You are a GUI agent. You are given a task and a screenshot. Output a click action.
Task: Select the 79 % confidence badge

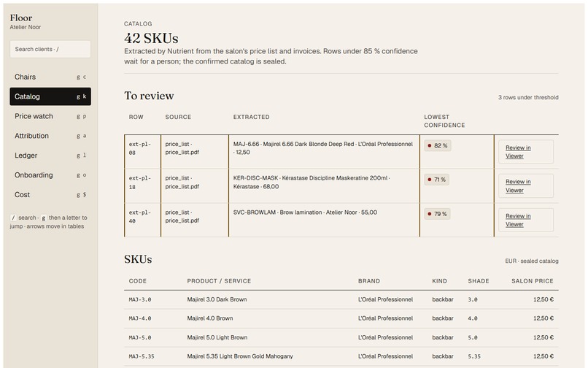pos(437,214)
